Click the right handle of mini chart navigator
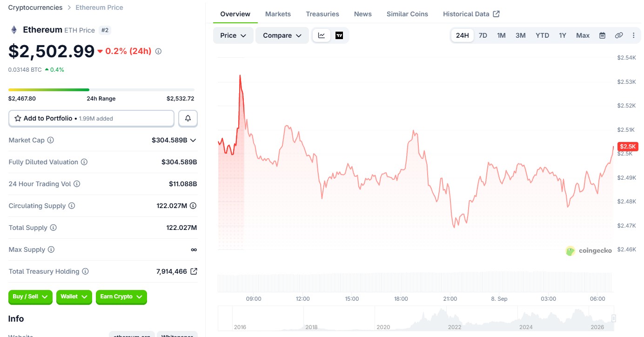Screen dimensions: 644x337 point(614,318)
